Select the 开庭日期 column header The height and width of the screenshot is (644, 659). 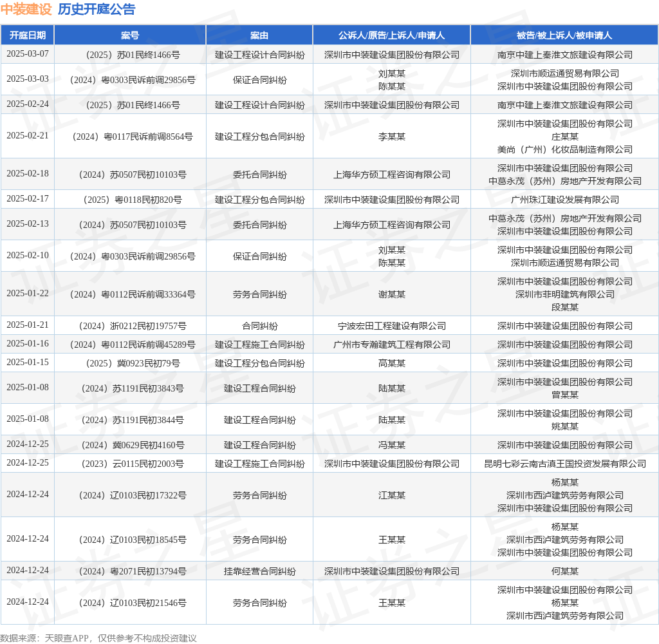click(27, 35)
